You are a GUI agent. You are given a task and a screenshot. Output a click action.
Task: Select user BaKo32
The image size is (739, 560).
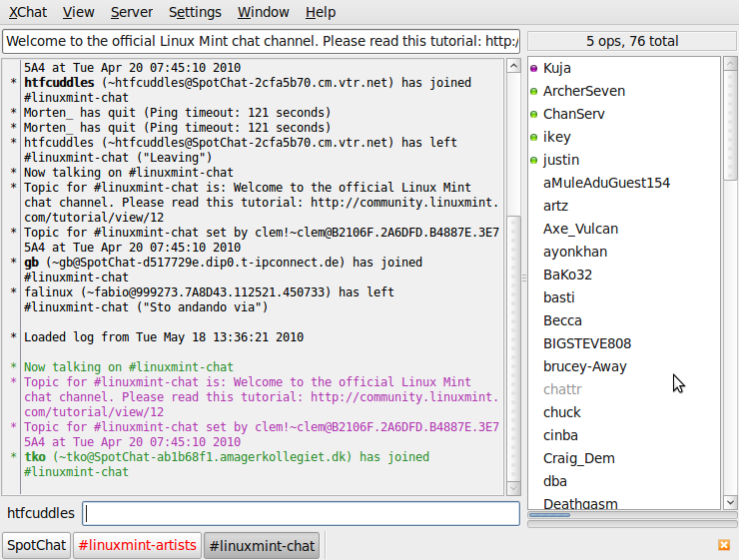(624, 276)
